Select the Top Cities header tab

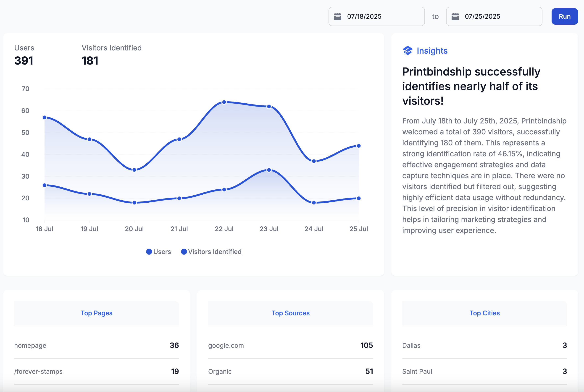click(x=484, y=313)
